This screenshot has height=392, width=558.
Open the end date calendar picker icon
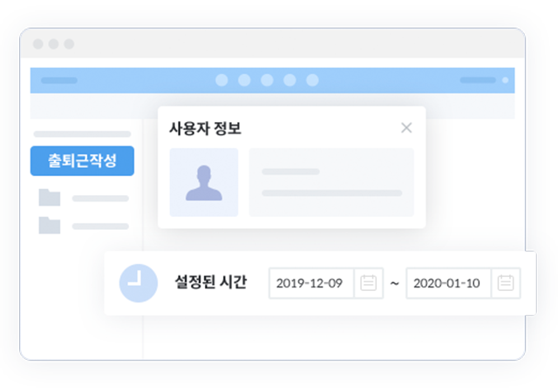coord(506,283)
